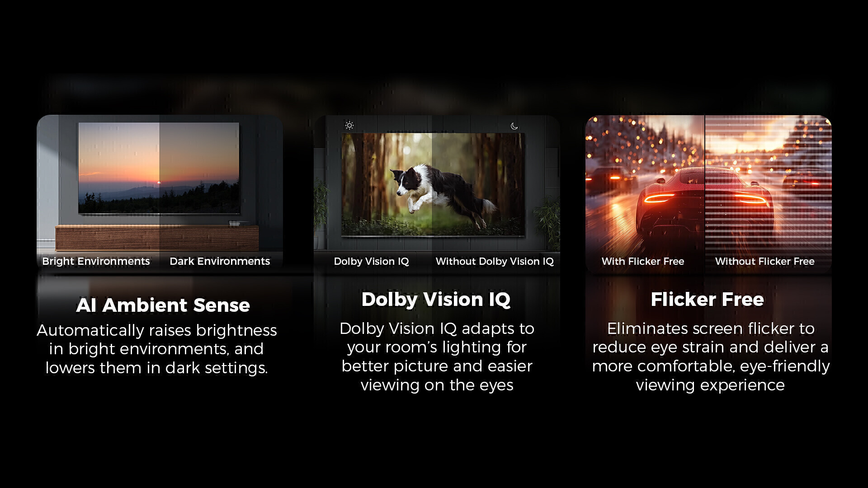Image resolution: width=868 pixels, height=488 pixels.
Task: Click the moon icon above dog image
Action: pos(514,126)
